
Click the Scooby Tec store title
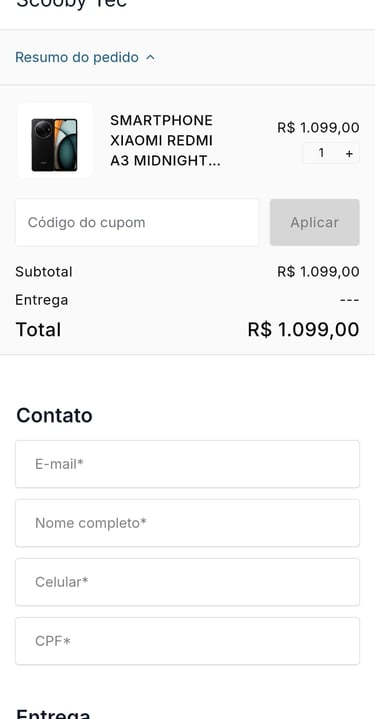pos(72,4)
